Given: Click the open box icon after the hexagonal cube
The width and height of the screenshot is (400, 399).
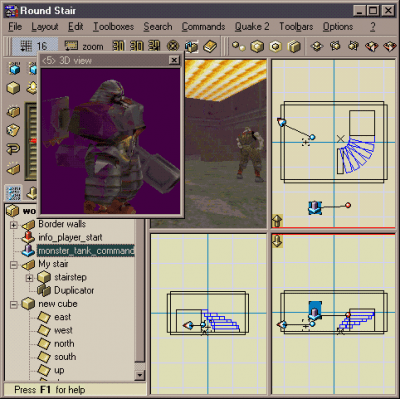Looking at the screenshot, I should pyautogui.click(x=294, y=46).
